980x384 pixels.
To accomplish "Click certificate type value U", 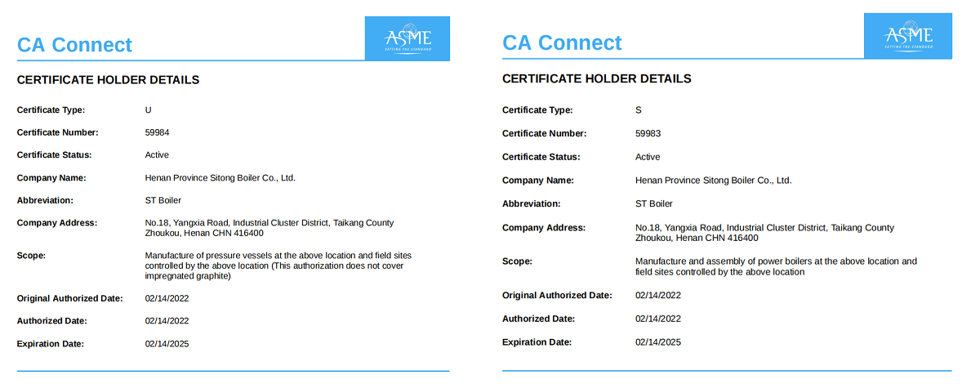I will pyautogui.click(x=148, y=109).
